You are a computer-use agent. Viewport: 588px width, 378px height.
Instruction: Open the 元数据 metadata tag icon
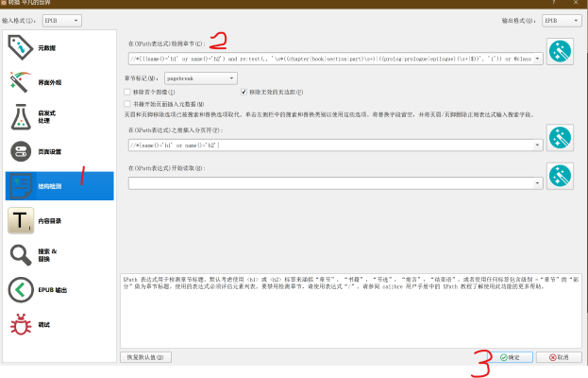point(20,47)
